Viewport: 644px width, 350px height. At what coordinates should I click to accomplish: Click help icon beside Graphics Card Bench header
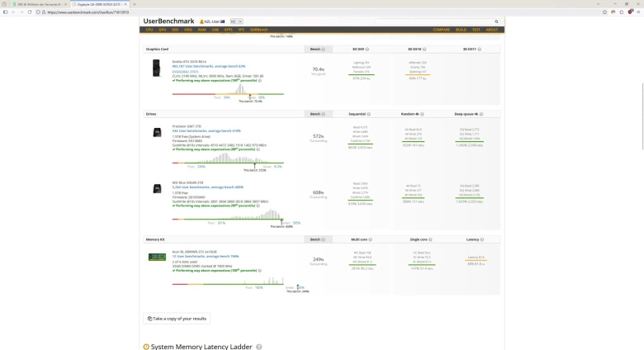click(323, 50)
